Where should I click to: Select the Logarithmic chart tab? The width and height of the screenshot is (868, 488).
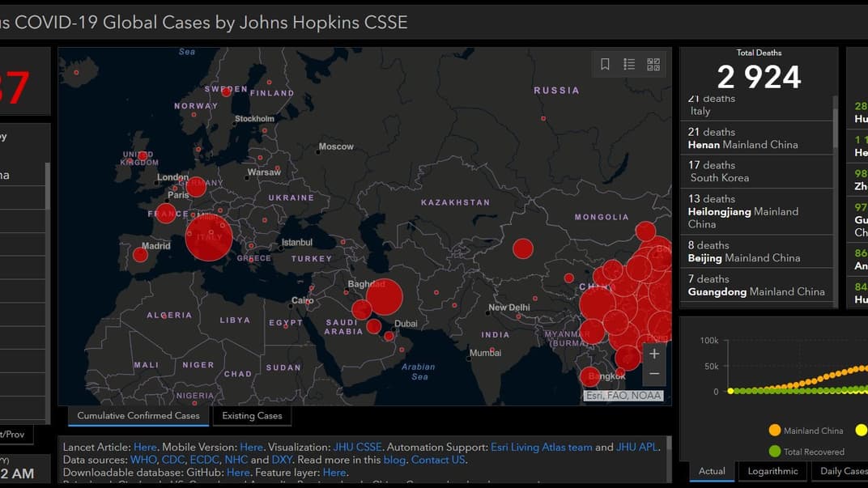point(772,471)
